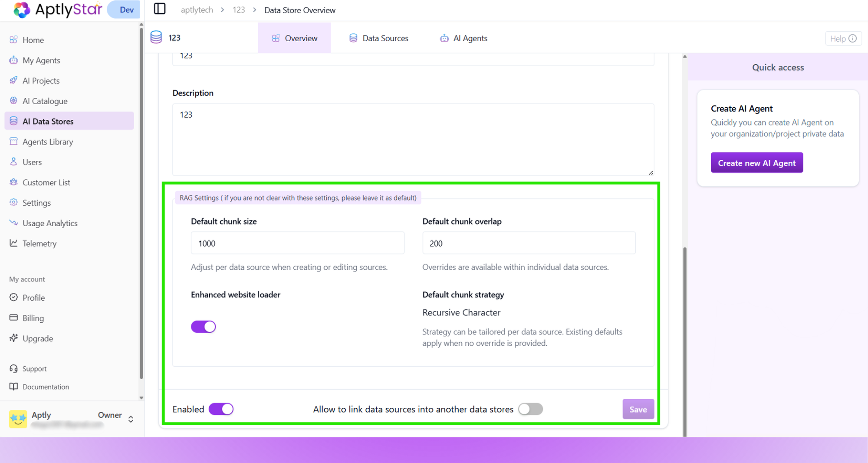Open Support from the sidebar
Screen dimensions: 868x463
tap(34, 368)
